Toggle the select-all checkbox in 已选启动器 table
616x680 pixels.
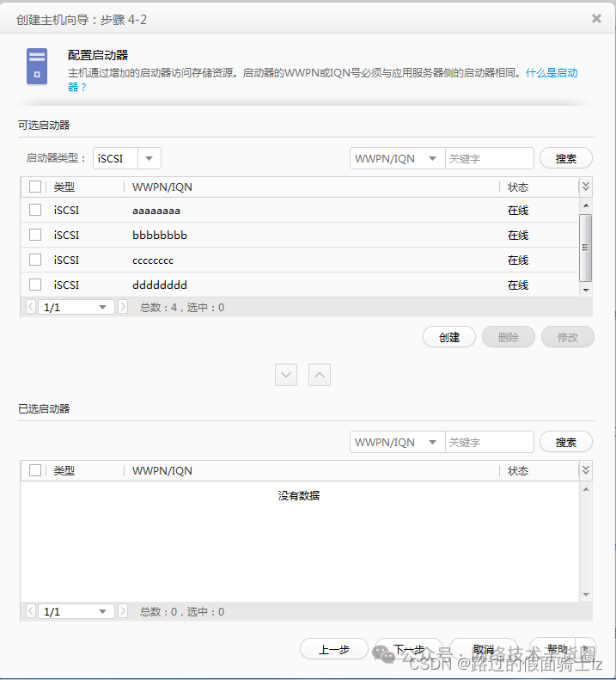click(35, 470)
